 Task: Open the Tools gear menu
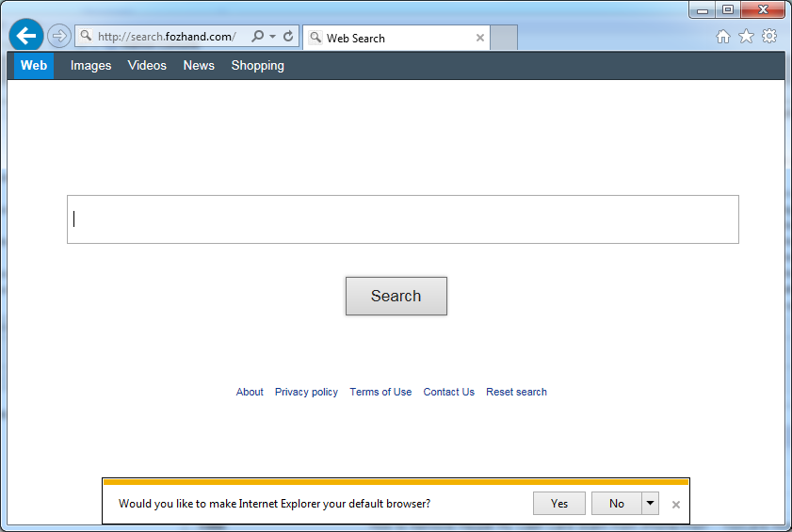tap(769, 36)
